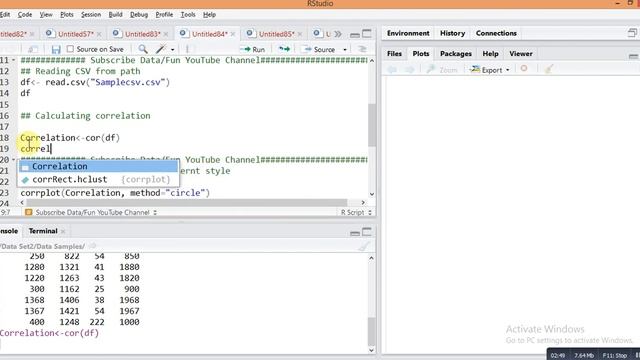Switch to the Files tab
The image size is (640, 360).
point(394,53)
